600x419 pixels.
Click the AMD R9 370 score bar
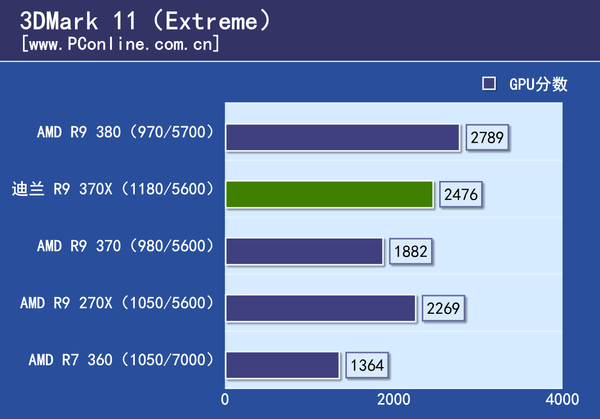(x=305, y=251)
